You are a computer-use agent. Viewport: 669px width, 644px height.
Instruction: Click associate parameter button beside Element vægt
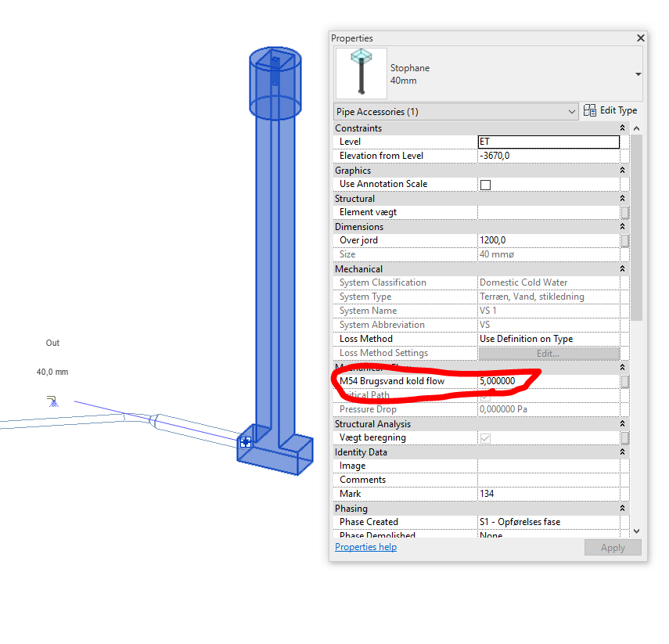[624, 212]
